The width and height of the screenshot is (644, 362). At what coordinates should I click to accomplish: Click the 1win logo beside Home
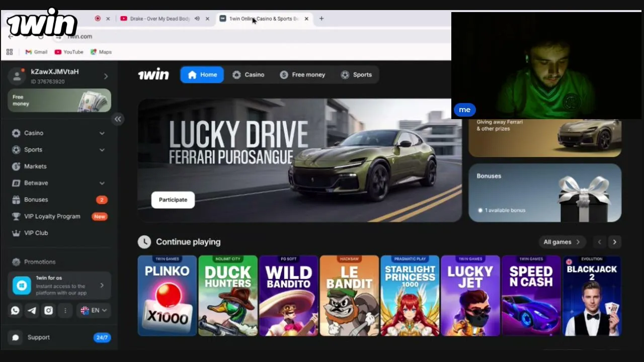point(153,74)
